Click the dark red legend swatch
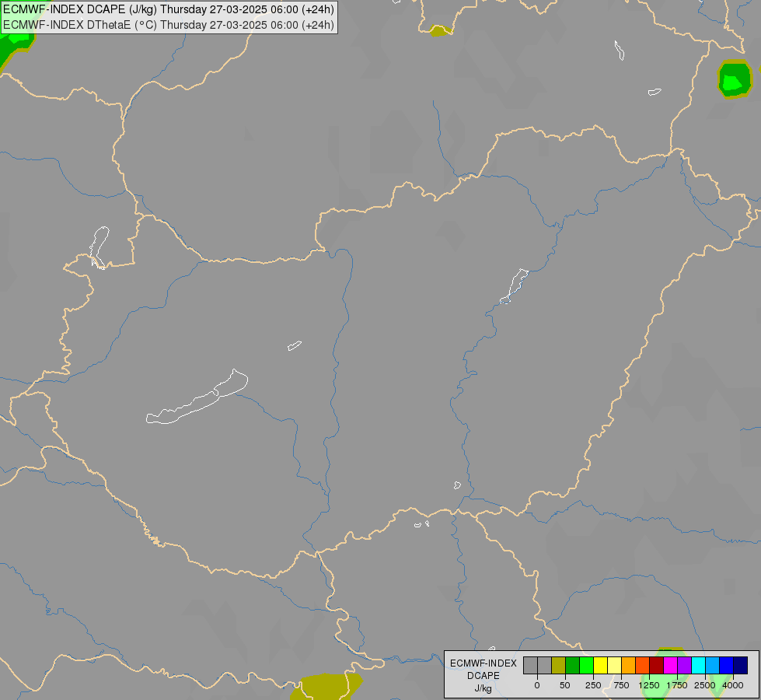This screenshot has height=700, width=761. point(657,666)
